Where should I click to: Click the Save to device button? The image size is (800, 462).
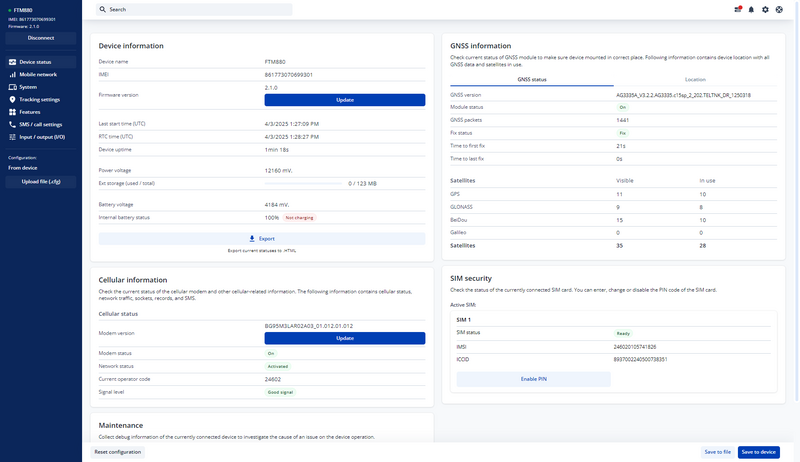coord(757,452)
